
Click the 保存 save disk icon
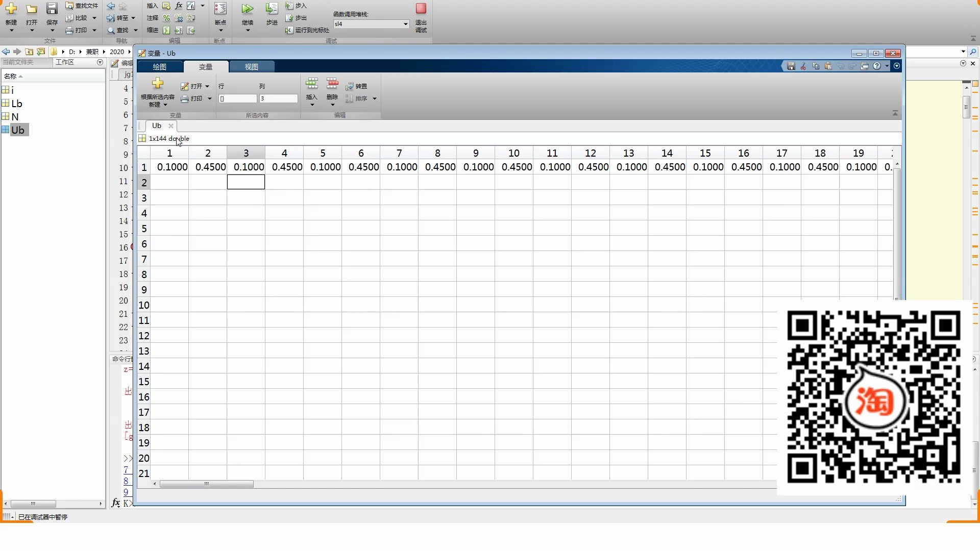pos(52,9)
